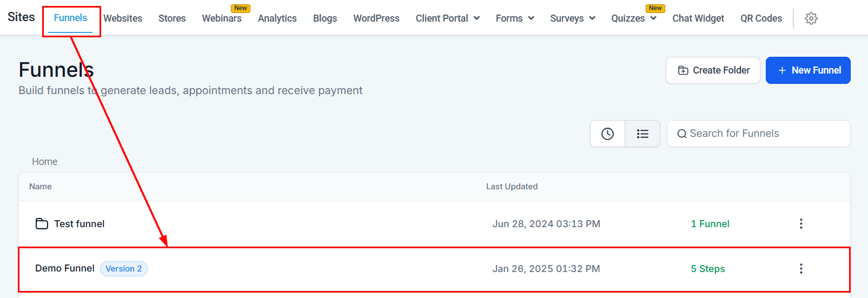The width and height of the screenshot is (868, 298).
Task: Switch to the Analytics tab
Action: point(277,18)
